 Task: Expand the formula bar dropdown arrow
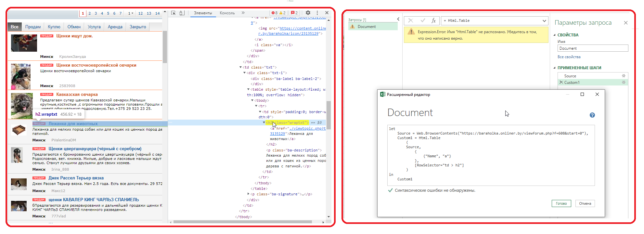544,21
